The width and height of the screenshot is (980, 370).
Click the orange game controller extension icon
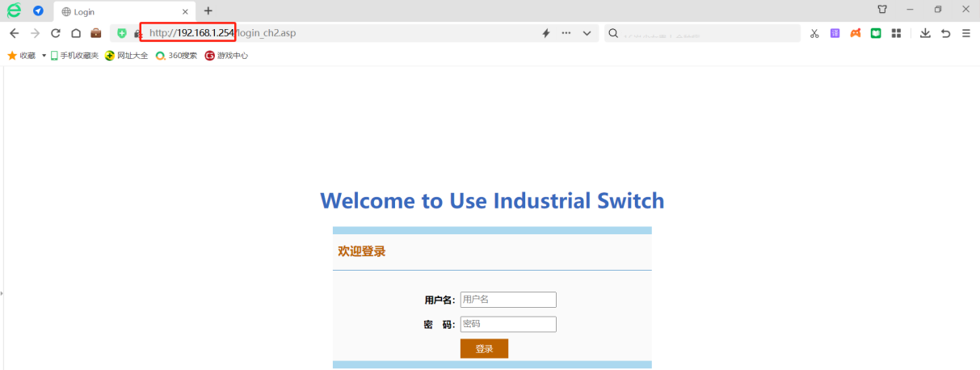[x=855, y=33]
